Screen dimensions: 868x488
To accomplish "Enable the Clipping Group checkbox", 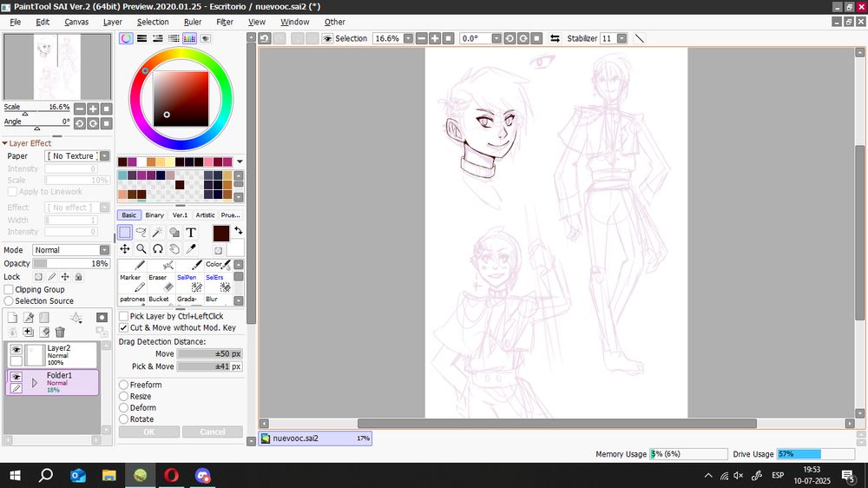I will pyautogui.click(x=9, y=289).
